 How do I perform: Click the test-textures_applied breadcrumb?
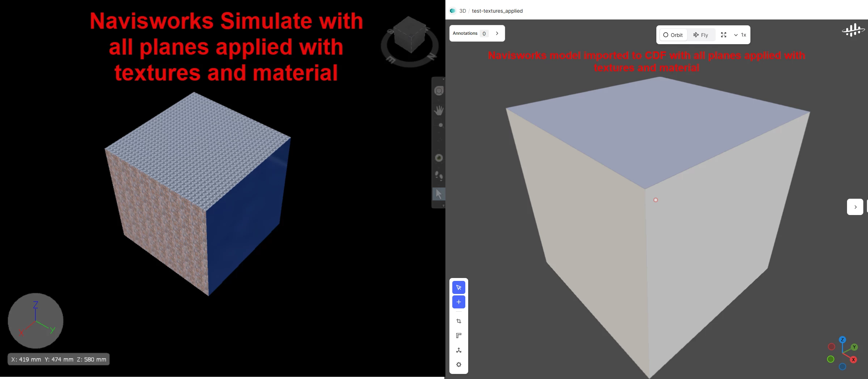(497, 11)
